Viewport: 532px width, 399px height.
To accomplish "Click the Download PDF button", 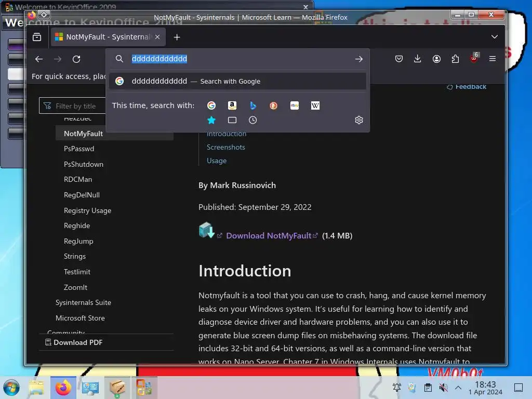I will [x=74, y=342].
